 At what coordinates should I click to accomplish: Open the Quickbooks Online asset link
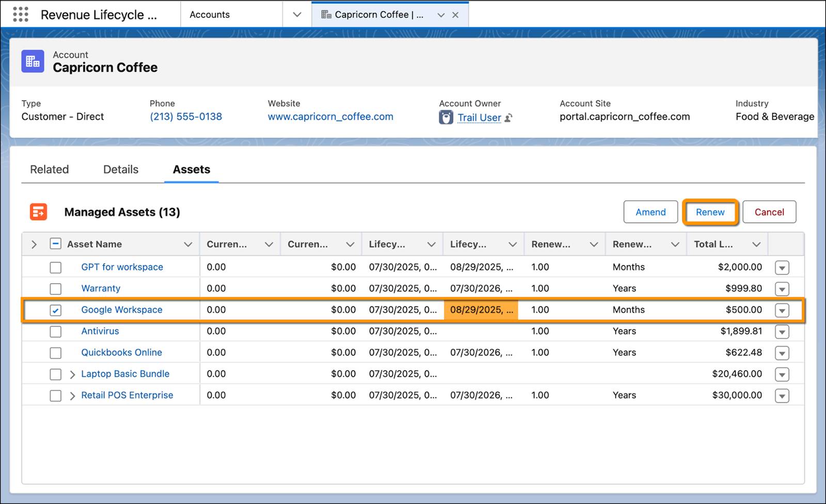click(121, 352)
